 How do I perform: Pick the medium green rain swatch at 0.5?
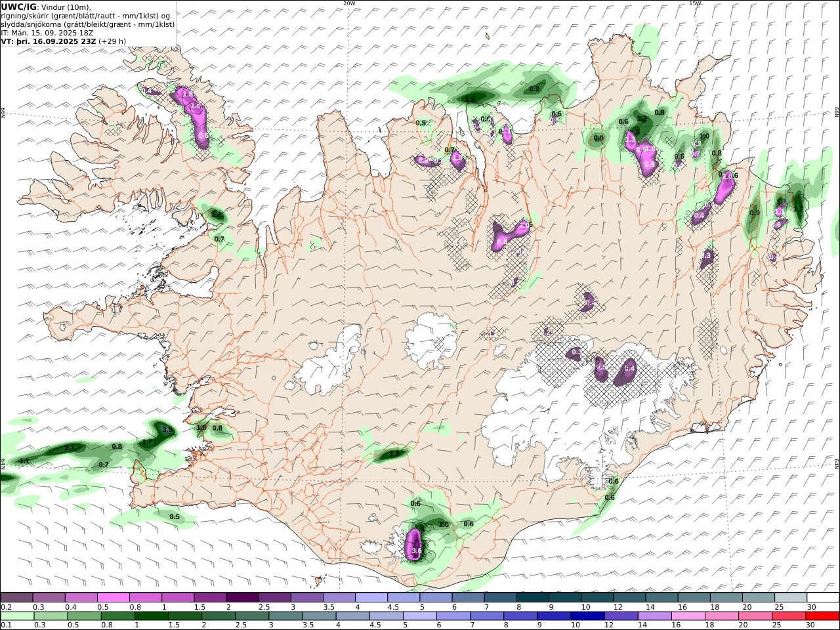point(84,616)
